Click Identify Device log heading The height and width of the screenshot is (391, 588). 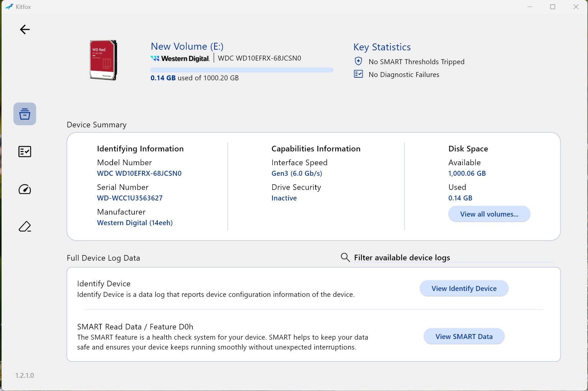click(x=104, y=284)
